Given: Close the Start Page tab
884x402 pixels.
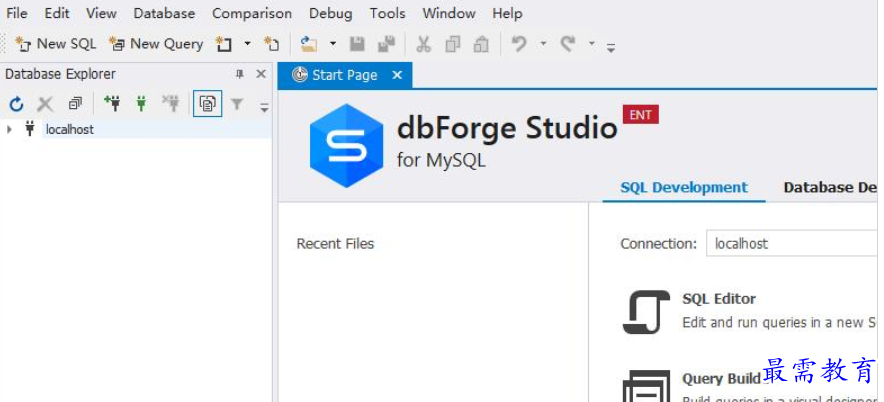Looking at the screenshot, I should tap(397, 75).
